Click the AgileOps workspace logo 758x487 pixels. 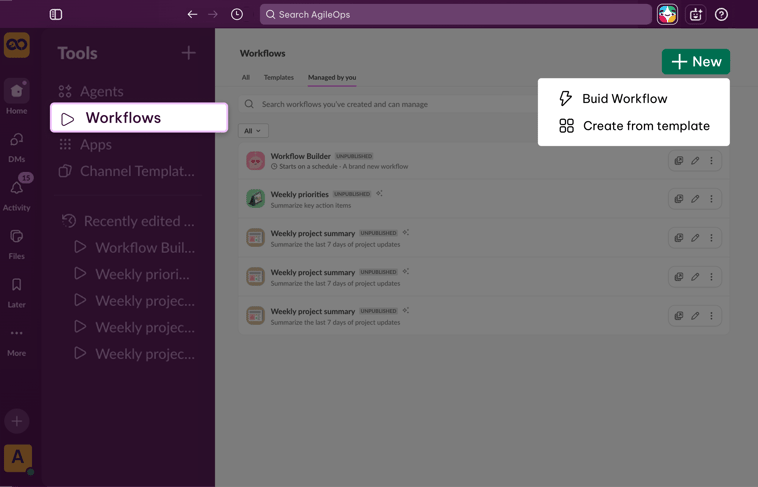tap(17, 45)
